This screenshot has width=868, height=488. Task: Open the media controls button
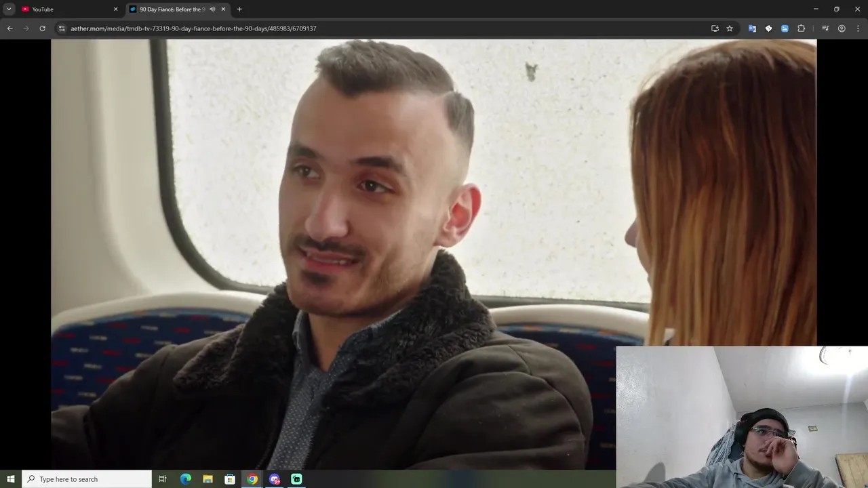(x=825, y=28)
